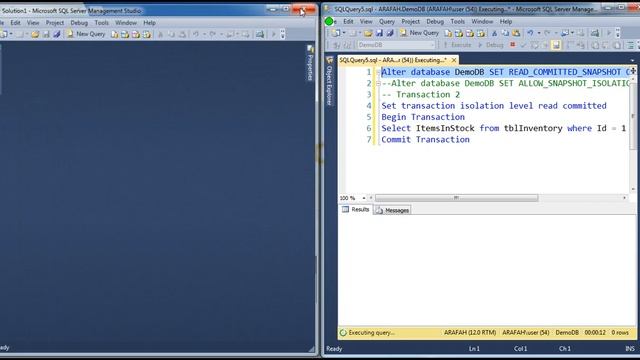Screen dimensions: 640x360
Task: Undo icon in right window toolbar
Action: tap(530, 33)
